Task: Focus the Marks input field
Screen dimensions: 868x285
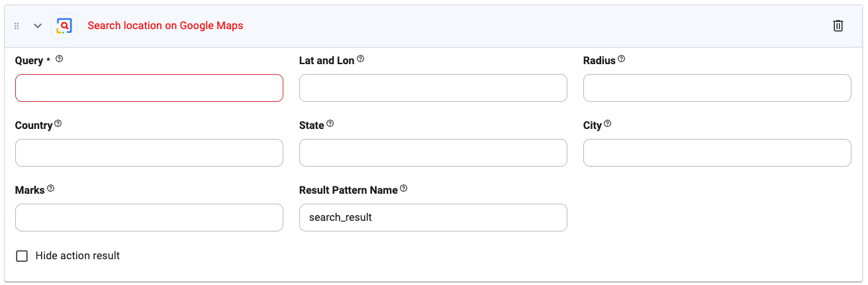Action: 149,218
